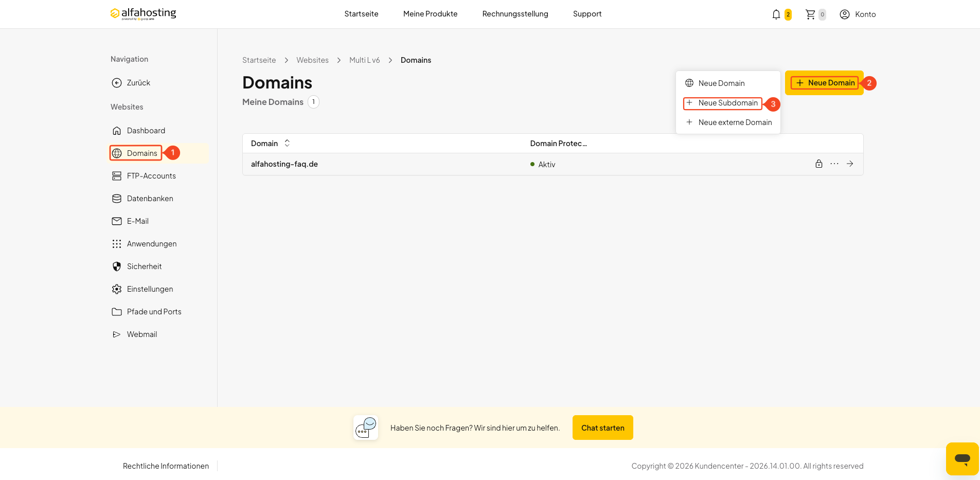Click the Domain Protec… column header
980x480 pixels.
point(559,144)
